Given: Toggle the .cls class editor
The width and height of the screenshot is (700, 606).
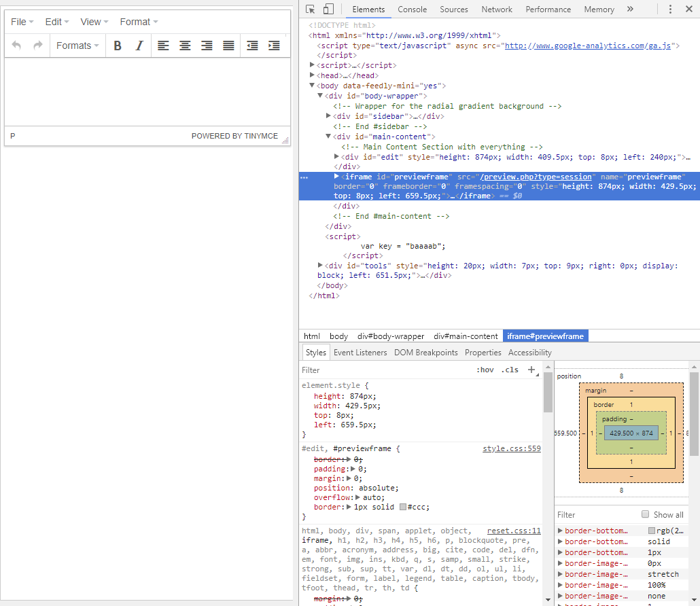Looking at the screenshot, I should point(510,370).
